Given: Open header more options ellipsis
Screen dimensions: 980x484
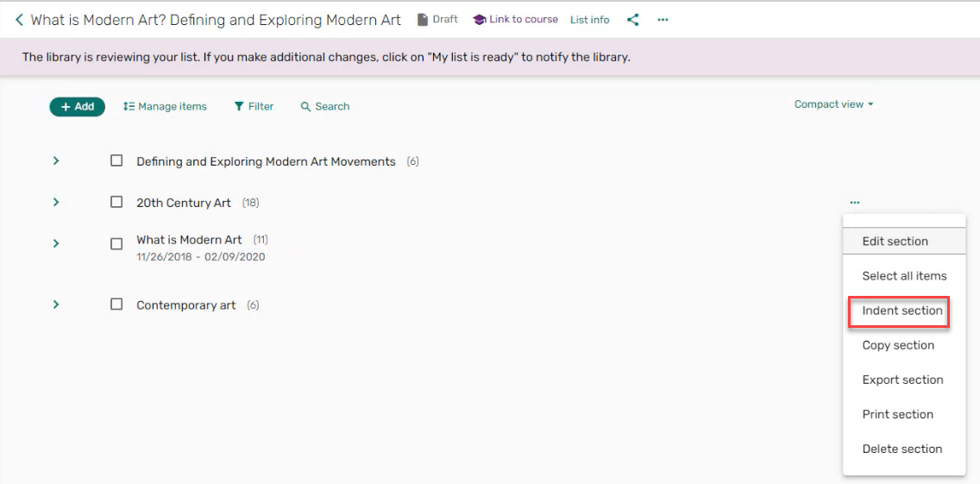Looking at the screenshot, I should coord(663,20).
